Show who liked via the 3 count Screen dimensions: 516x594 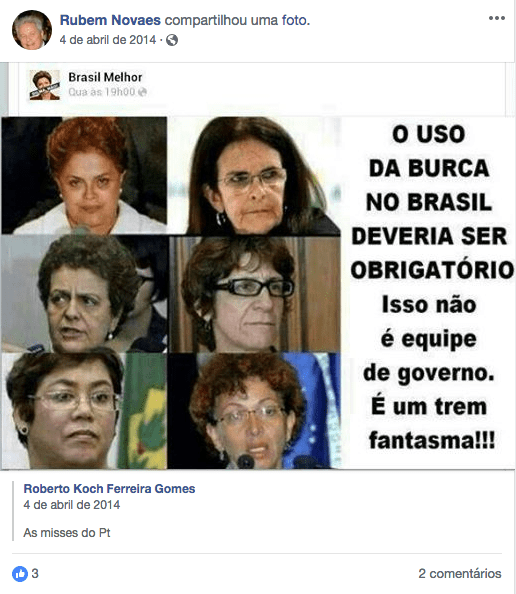(35, 574)
